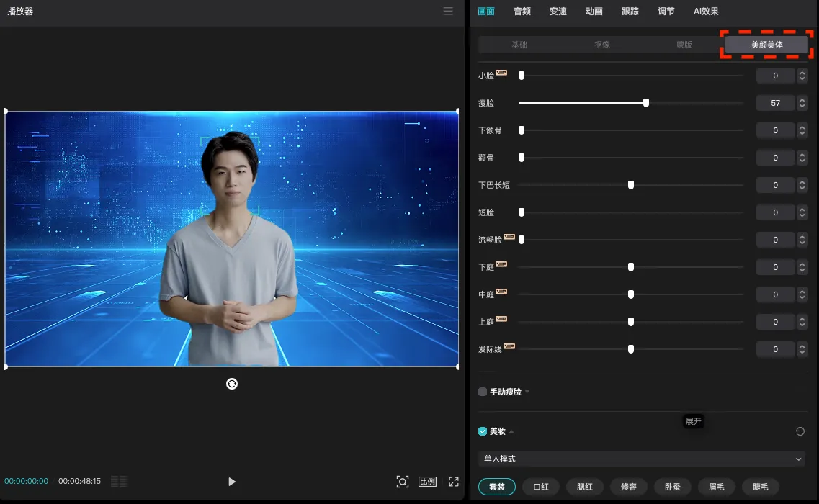Click the 发际线 slider handle
The height and width of the screenshot is (504, 819).
tap(631, 349)
